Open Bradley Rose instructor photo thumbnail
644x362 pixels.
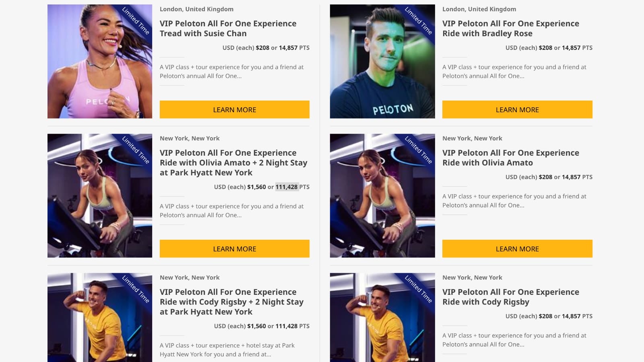tap(382, 61)
